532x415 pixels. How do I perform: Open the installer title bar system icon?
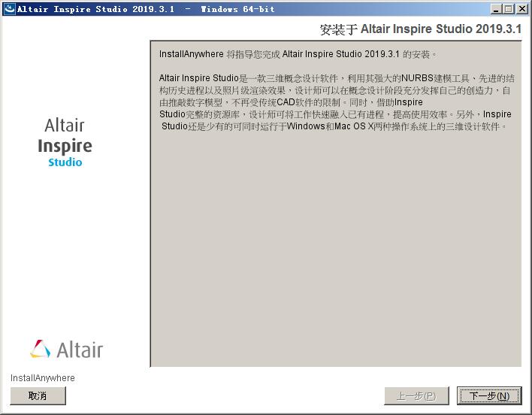(x=9, y=8)
